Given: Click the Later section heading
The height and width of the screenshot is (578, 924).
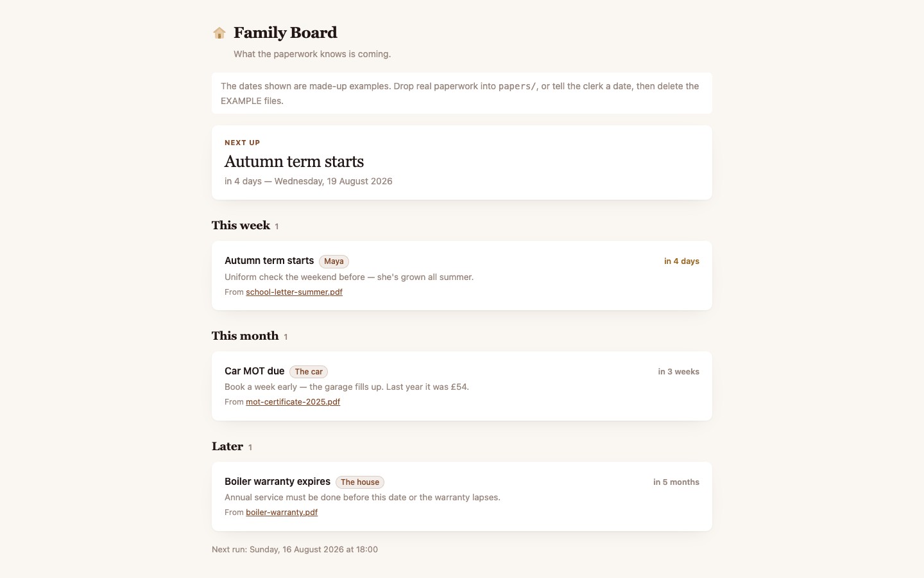Looking at the screenshot, I should pos(227,446).
